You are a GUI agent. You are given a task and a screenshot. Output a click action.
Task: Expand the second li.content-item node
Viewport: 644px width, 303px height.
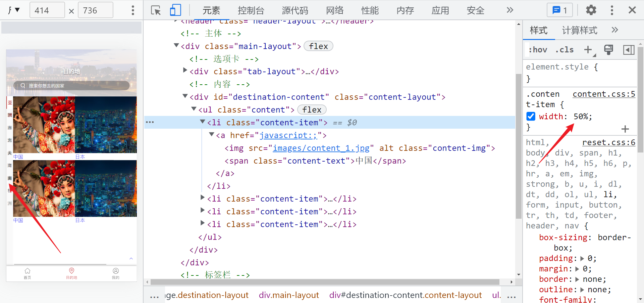pyautogui.click(x=202, y=198)
